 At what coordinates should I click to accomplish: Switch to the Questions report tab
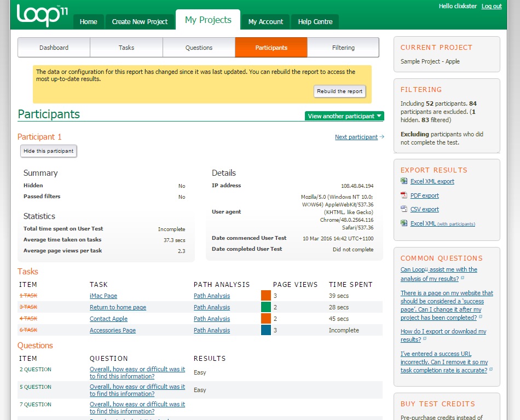[199, 48]
